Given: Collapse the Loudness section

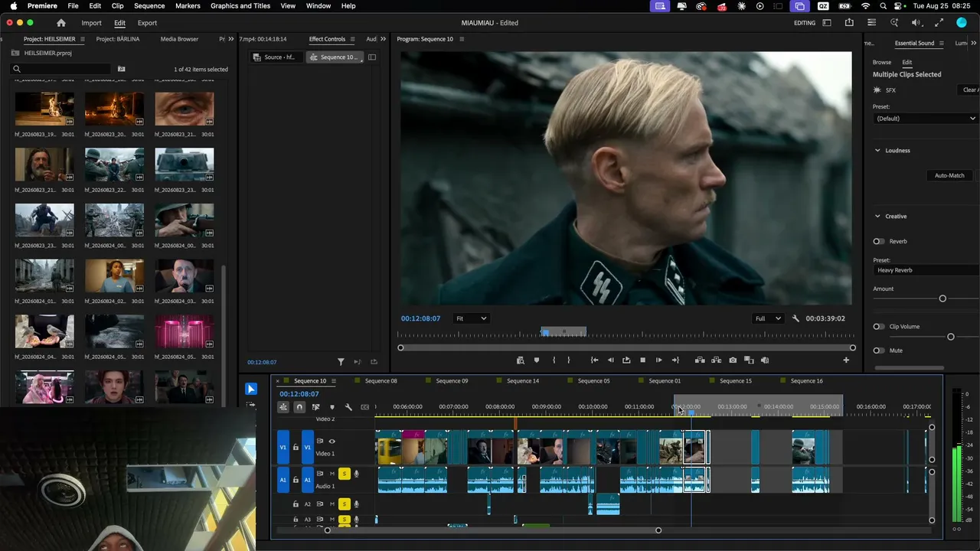Looking at the screenshot, I should tap(877, 151).
